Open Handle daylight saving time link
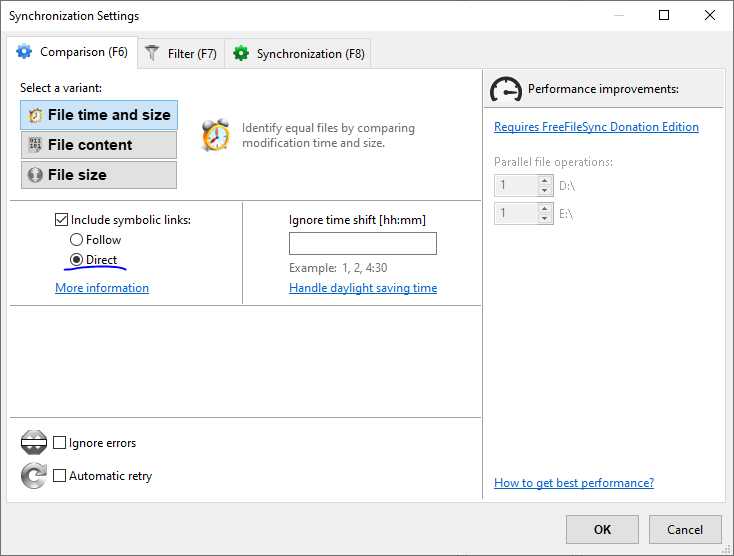Image resolution: width=734 pixels, height=556 pixels. point(363,288)
